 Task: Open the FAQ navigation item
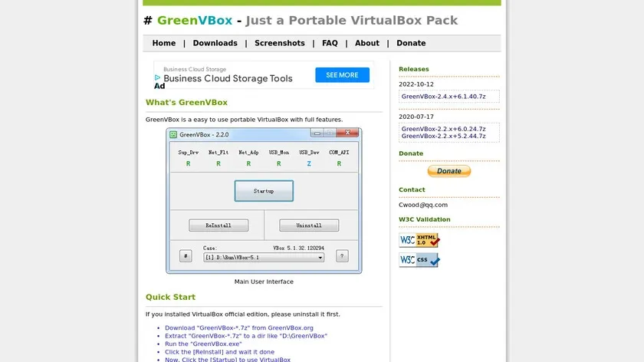tap(330, 43)
